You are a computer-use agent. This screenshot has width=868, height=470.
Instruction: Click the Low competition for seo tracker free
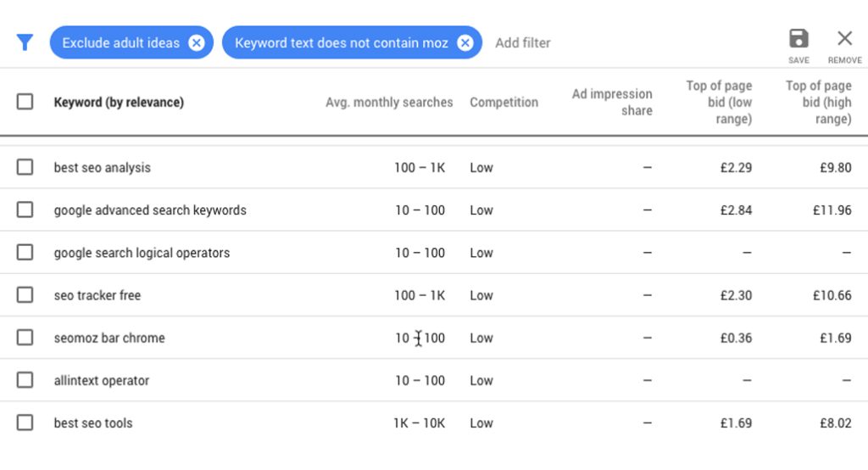[481, 295]
